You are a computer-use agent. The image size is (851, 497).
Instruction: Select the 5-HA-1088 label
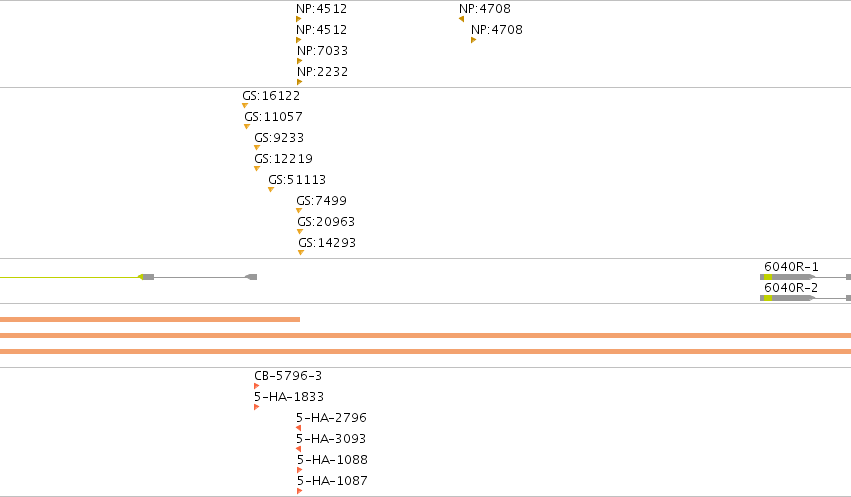(x=332, y=460)
